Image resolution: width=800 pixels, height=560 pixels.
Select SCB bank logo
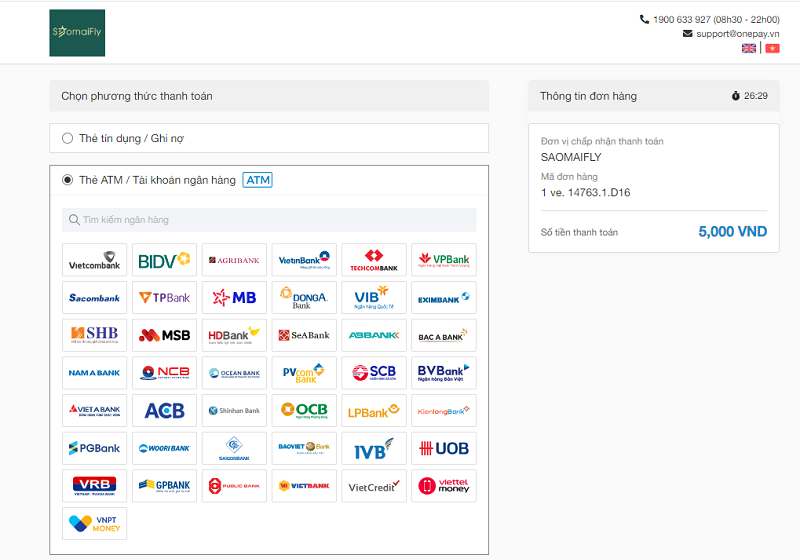374,373
